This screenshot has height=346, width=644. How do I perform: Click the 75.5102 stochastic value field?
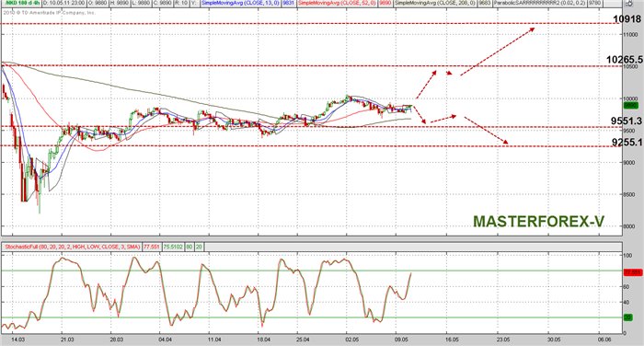click(173, 247)
